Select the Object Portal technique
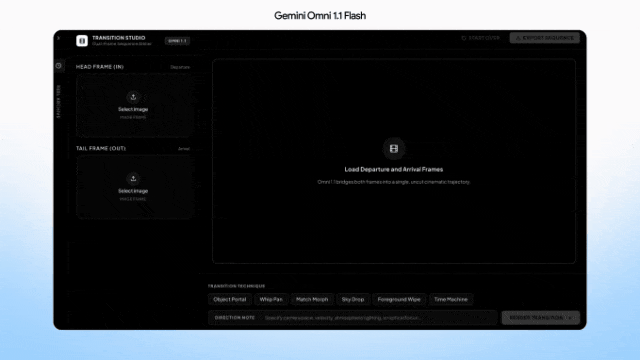The height and width of the screenshot is (360, 640). pyautogui.click(x=229, y=300)
